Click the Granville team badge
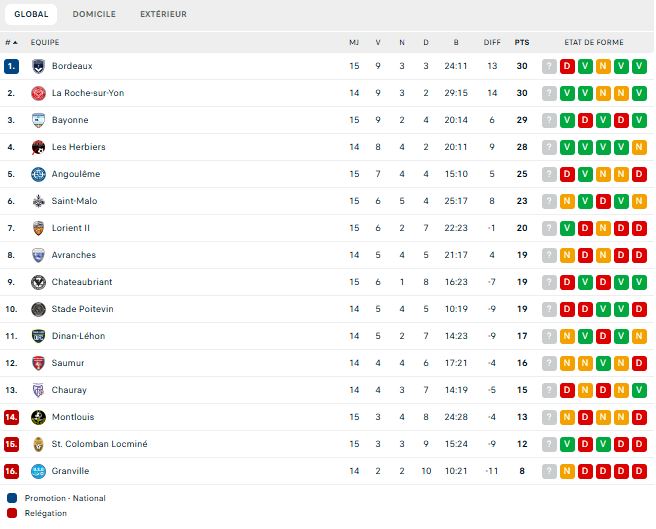The height and width of the screenshot is (529, 656). pos(38,471)
